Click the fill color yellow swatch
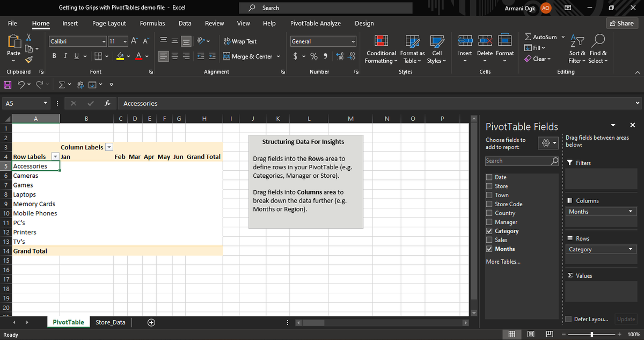 (121, 56)
